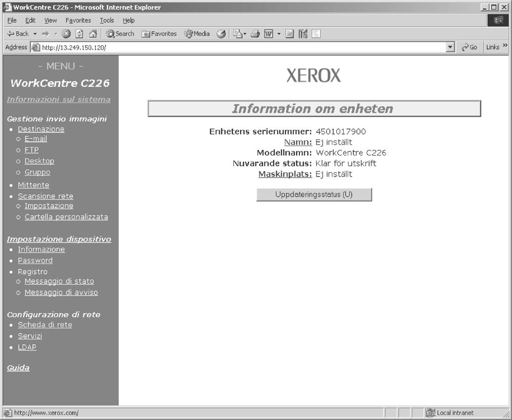Open Cartella personalizzata link
512x420 pixels.
coord(66,217)
